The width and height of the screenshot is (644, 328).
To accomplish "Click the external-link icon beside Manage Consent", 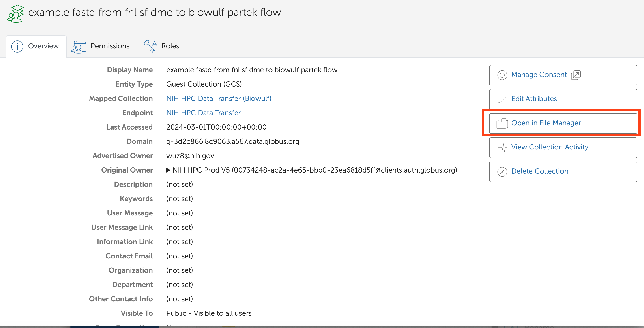I will (576, 75).
